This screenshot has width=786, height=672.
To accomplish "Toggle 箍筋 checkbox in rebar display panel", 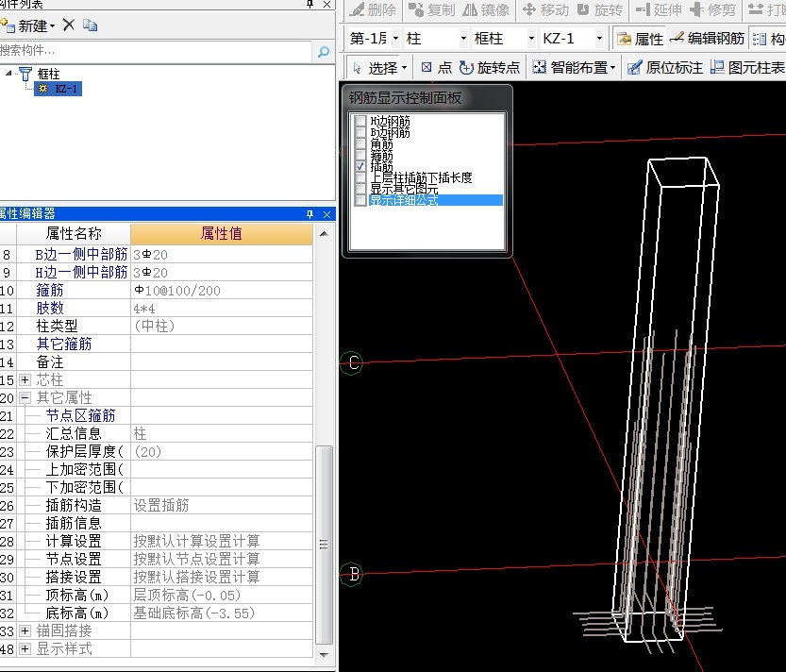I will point(360,155).
